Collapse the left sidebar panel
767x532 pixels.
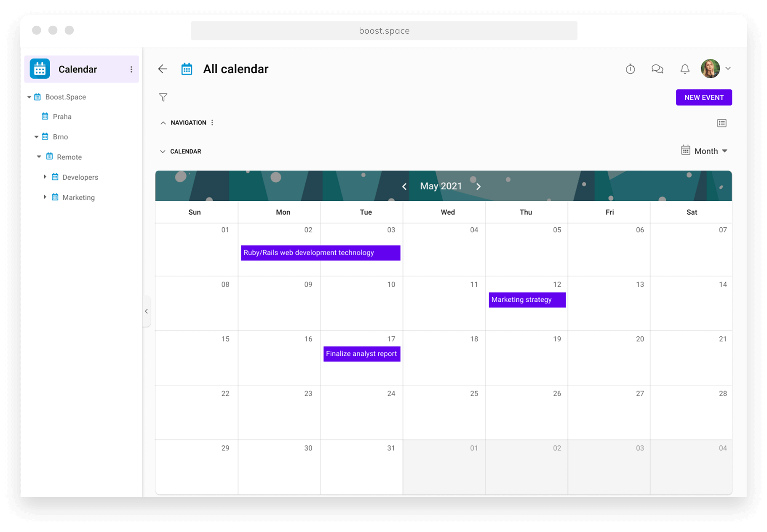click(147, 311)
